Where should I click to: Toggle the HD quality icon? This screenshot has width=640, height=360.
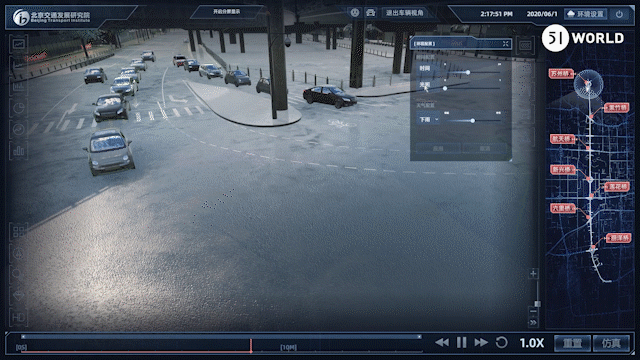(x=19, y=317)
